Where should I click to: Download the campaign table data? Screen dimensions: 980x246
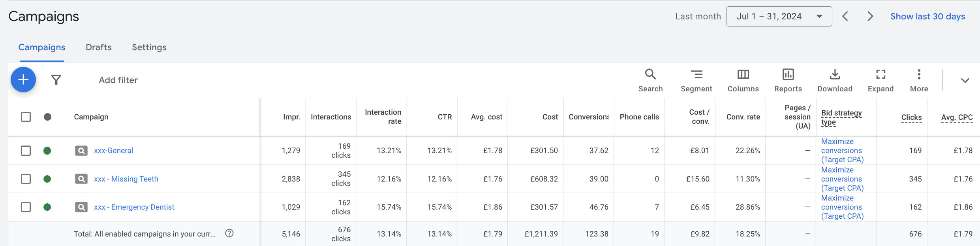tap(834, 80)
